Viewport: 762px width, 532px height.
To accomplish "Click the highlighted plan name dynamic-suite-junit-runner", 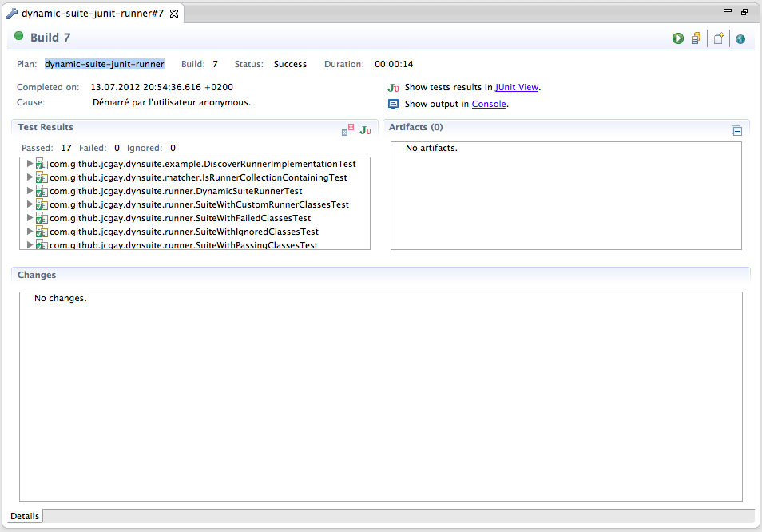I will (105, 64).
